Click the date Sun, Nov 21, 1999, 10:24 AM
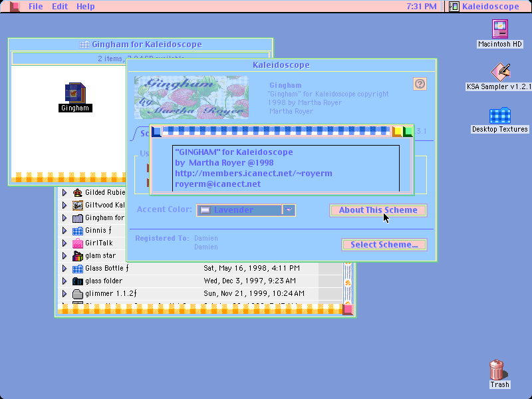Screen dimensions: 532x399 click(x=254, y=293)
